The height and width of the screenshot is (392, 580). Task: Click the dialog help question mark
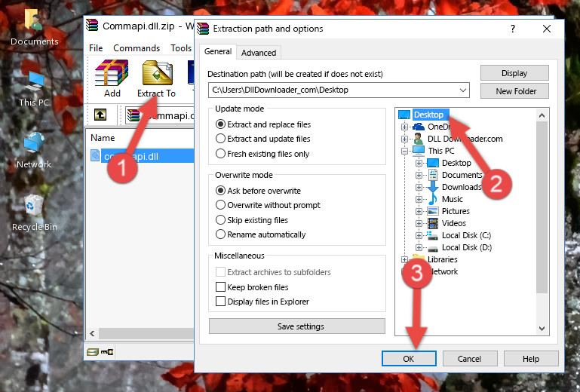513,29
